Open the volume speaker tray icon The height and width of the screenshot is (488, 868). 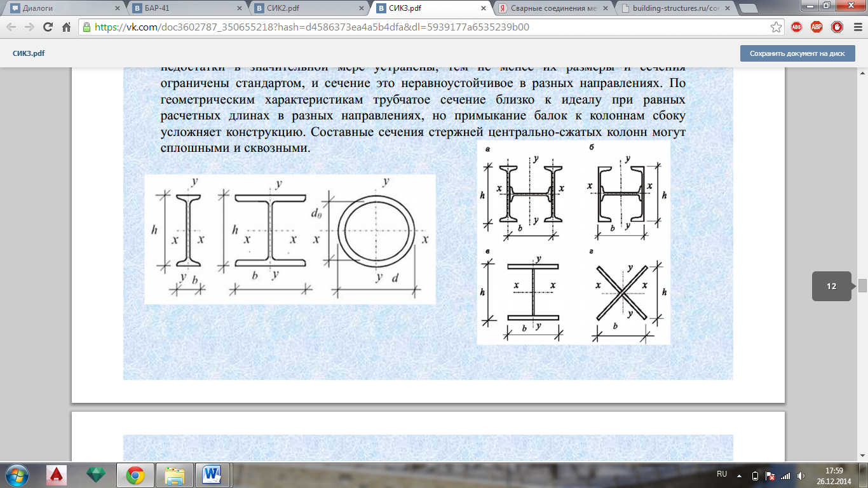pos(801,475)
